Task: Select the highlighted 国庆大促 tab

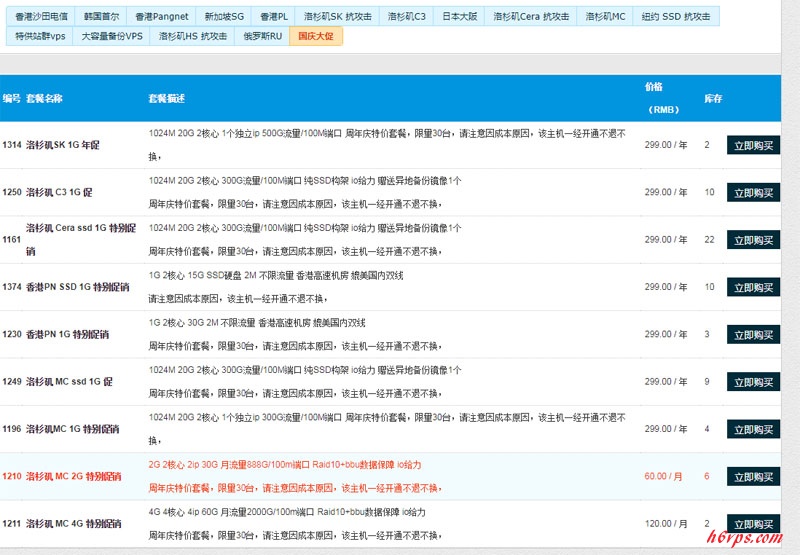Action: 316,36
